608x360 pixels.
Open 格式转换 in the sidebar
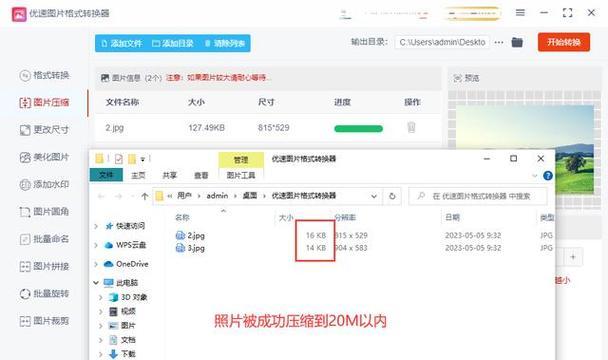(x=44, y=75)
